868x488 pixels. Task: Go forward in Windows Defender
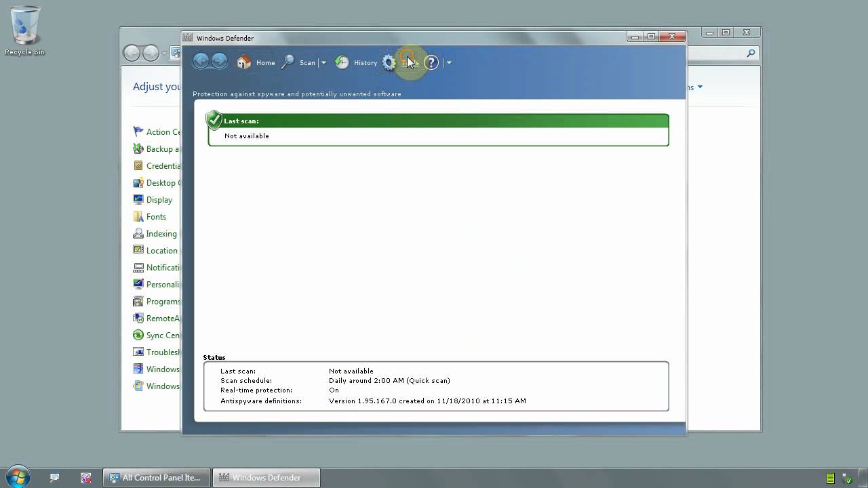tap(219, 62)
